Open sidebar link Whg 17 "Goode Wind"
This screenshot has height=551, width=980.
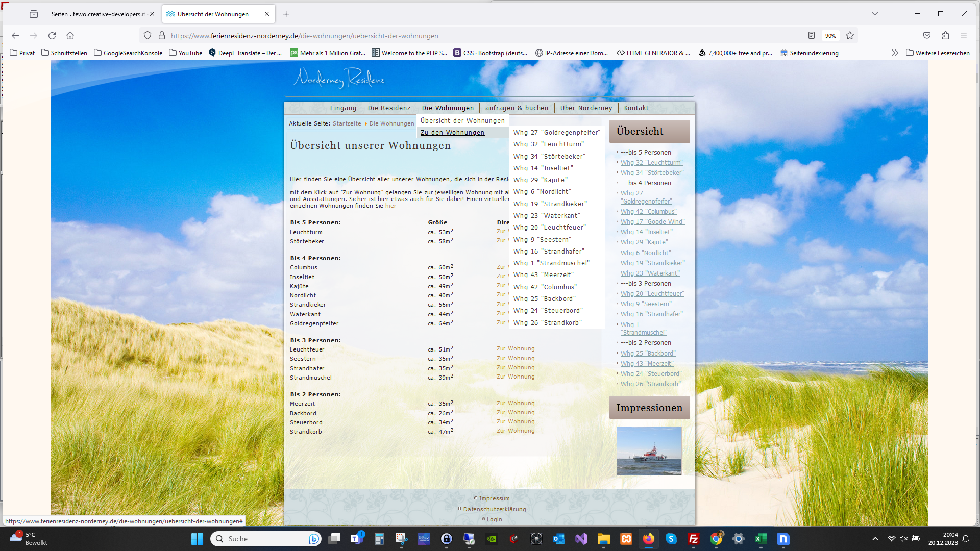[652, 222]
